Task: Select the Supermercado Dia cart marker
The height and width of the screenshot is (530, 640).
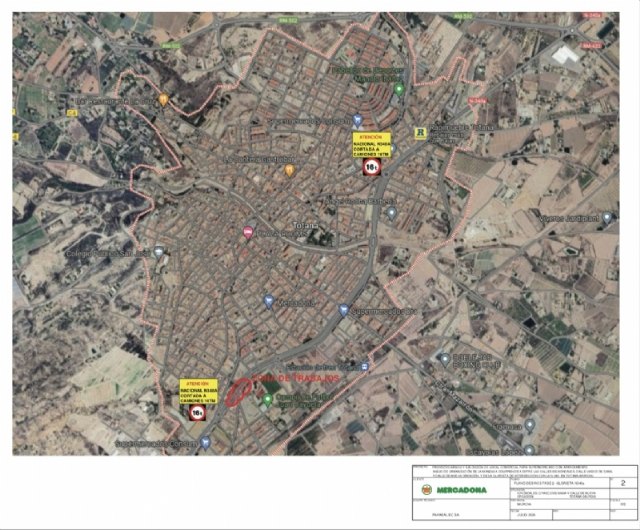Action: [343, 311]
